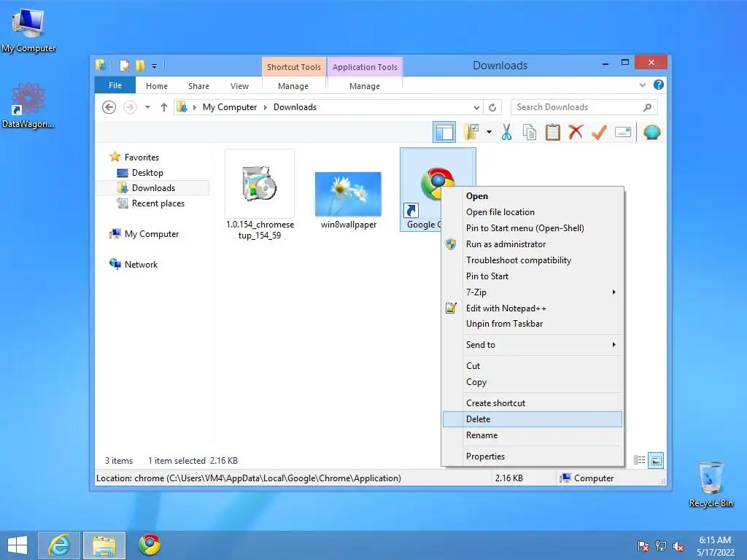747x560 pixels.
Task: Select the win8wallpaper image file
Action: pyautogui.click(x=348, y=200)
